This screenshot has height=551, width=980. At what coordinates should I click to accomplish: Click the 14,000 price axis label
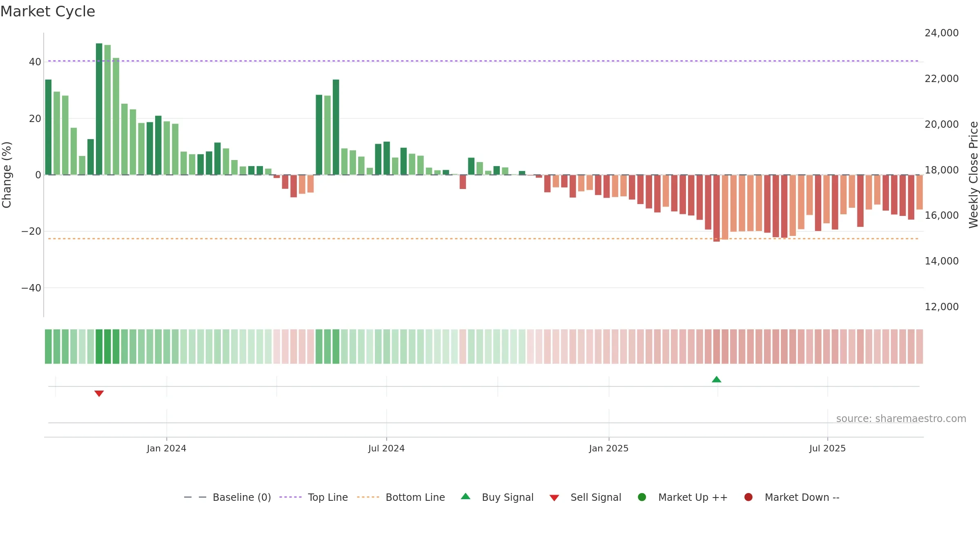pyautogui.click(x=942, y=261)
